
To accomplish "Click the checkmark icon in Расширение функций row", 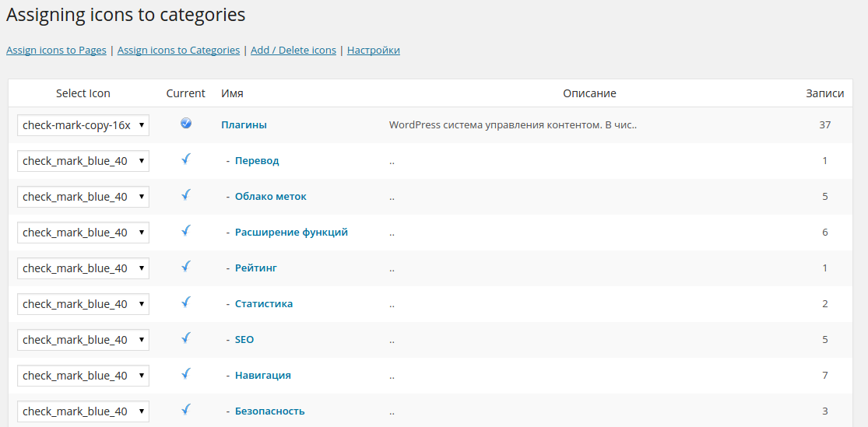I will (186, 231).
